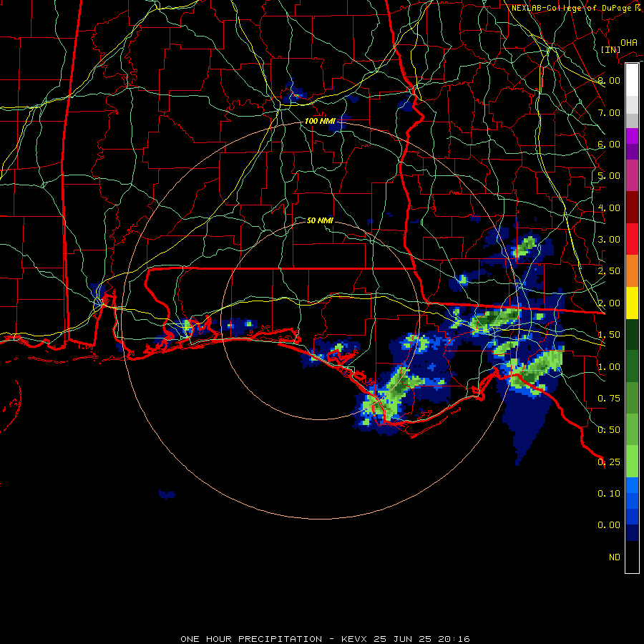Click the 0.00 legend value

(x=609, y=525)
